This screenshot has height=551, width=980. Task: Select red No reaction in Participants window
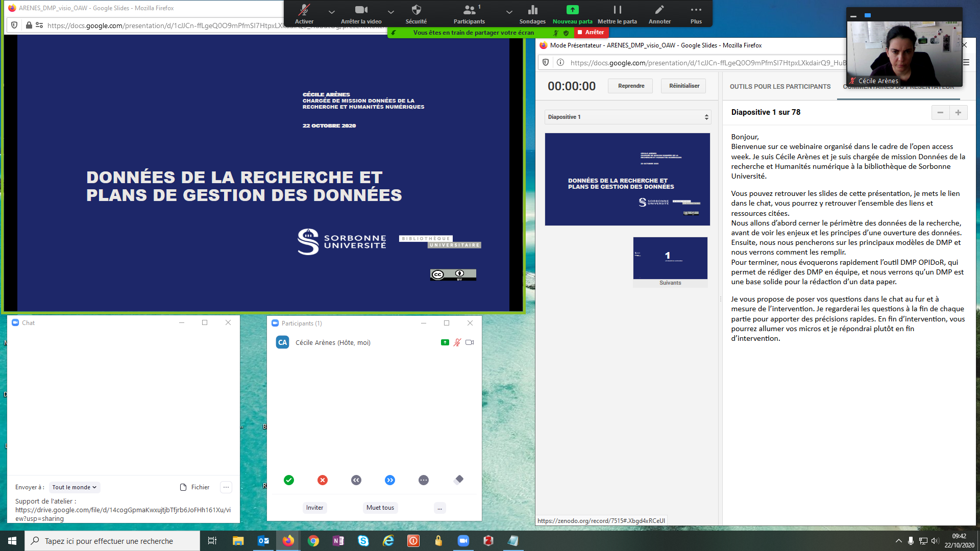[x=323, y=480]
